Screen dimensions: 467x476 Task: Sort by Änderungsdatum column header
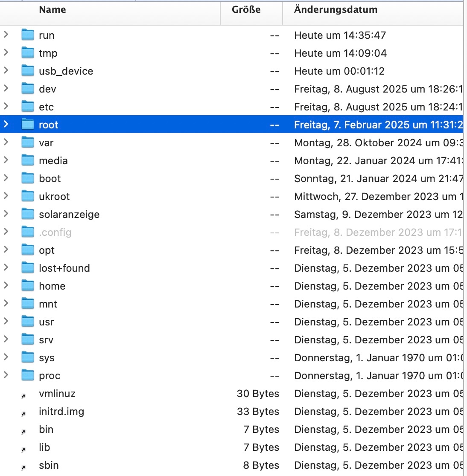coord(336,10)
